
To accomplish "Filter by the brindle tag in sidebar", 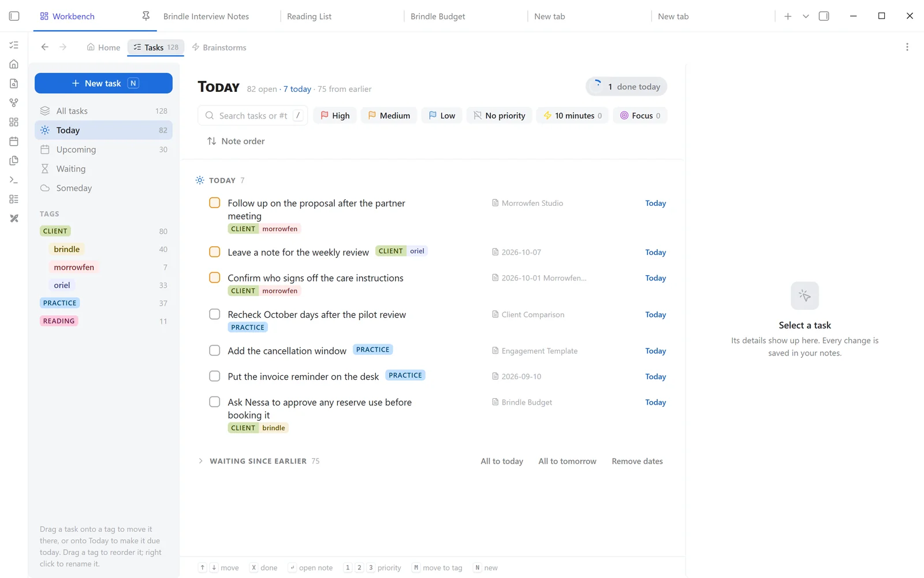I will click(67, 249).
